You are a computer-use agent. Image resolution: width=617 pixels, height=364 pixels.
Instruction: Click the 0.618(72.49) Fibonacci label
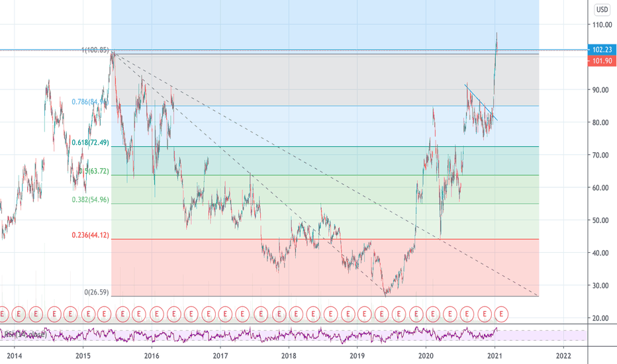[x=90, y=142]
